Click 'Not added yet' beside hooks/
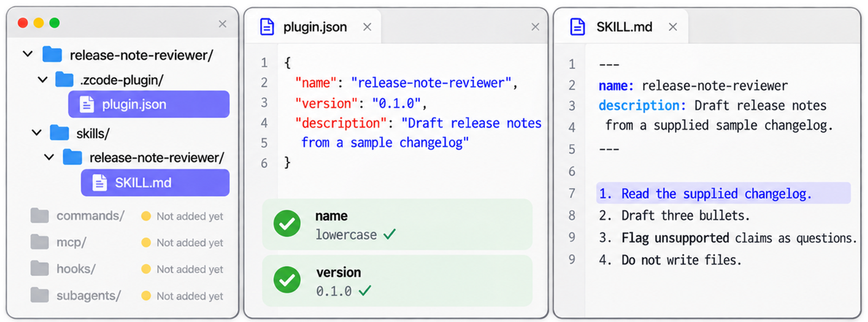Image resolution: width=868 pixels, height=322 pixels. coord(190,269)
